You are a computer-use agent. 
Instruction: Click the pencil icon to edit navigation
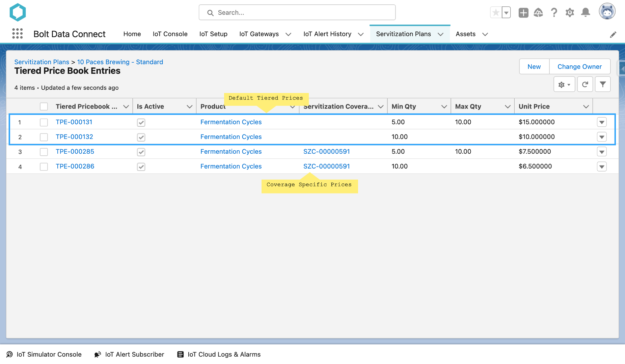pyautogui.click(x=613, y=34)
